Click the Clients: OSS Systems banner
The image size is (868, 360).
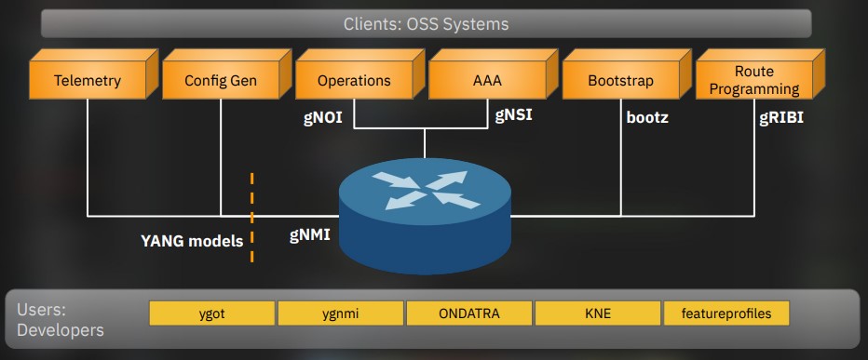click(x=427, y=24)
